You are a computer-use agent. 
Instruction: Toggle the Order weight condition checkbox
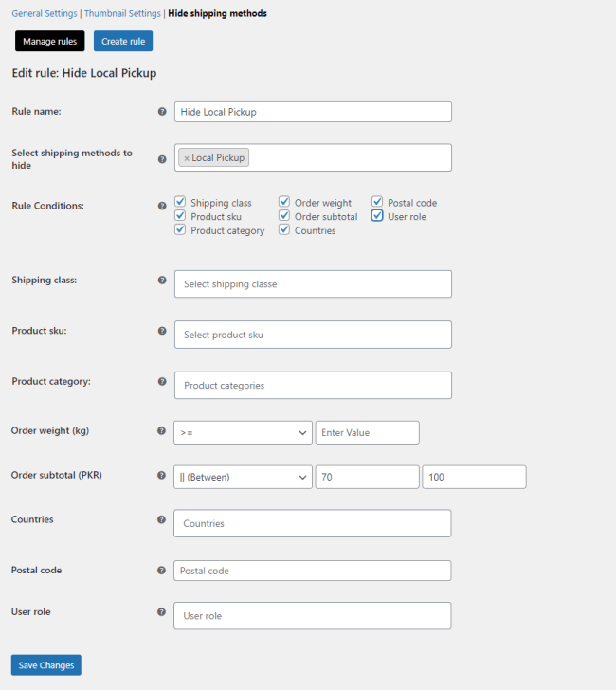(284, 202)
